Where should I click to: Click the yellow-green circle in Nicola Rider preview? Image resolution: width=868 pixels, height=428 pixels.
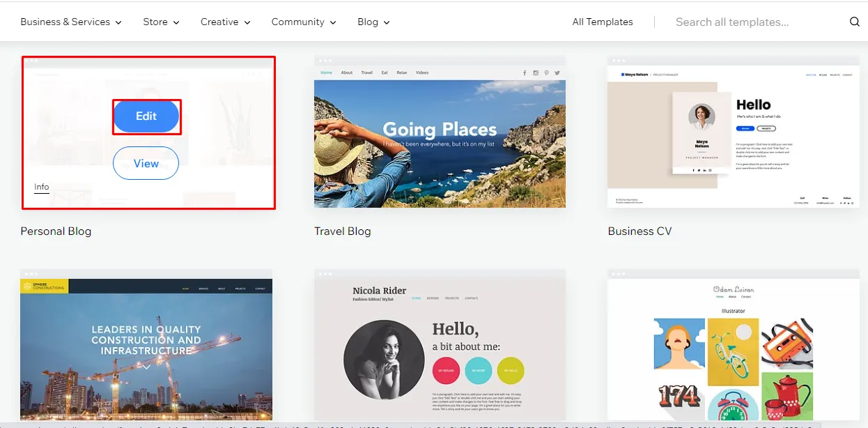pos(511,371)
